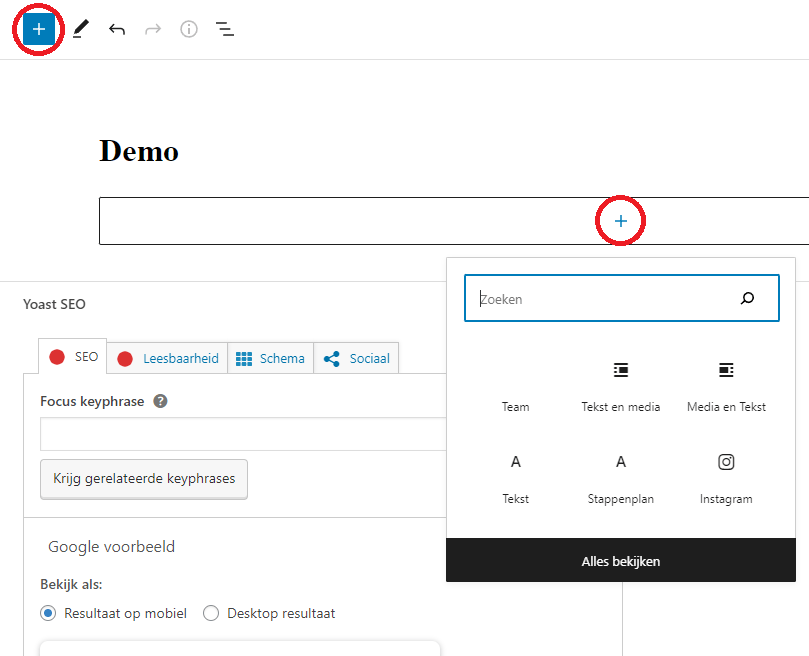Switch to the Schema tab

click(x=271, y=358)
